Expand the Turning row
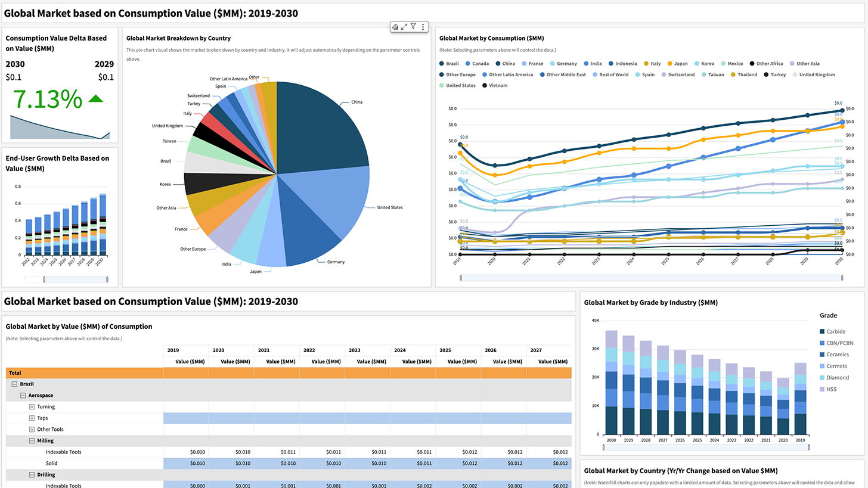The height and width of the screenshot is (488, 868). point(32,407)
